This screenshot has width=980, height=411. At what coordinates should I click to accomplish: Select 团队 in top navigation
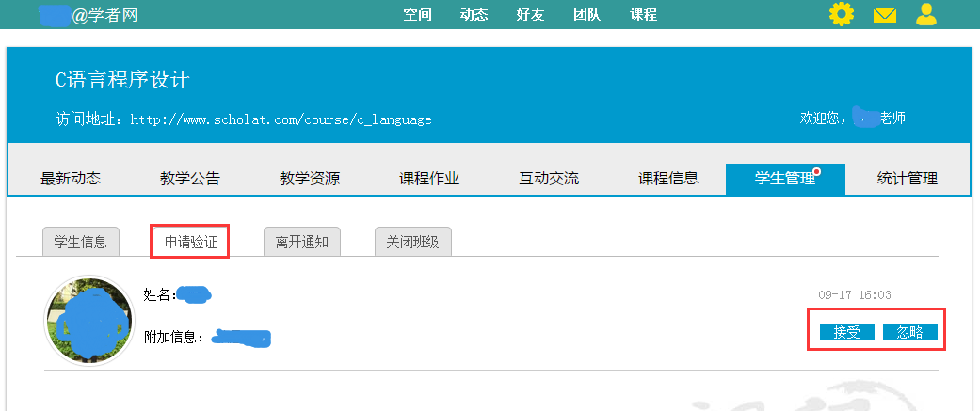(587, 14)
